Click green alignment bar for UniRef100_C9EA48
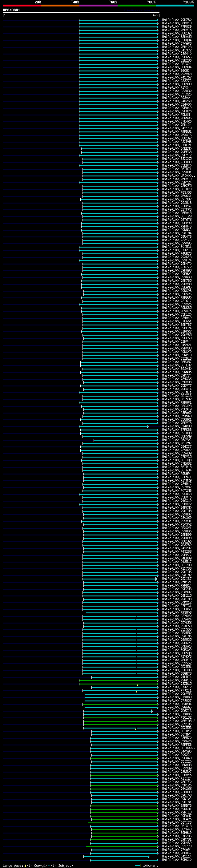Image resolution: width=197 pixels, height=868 pixels. [125, 758]
